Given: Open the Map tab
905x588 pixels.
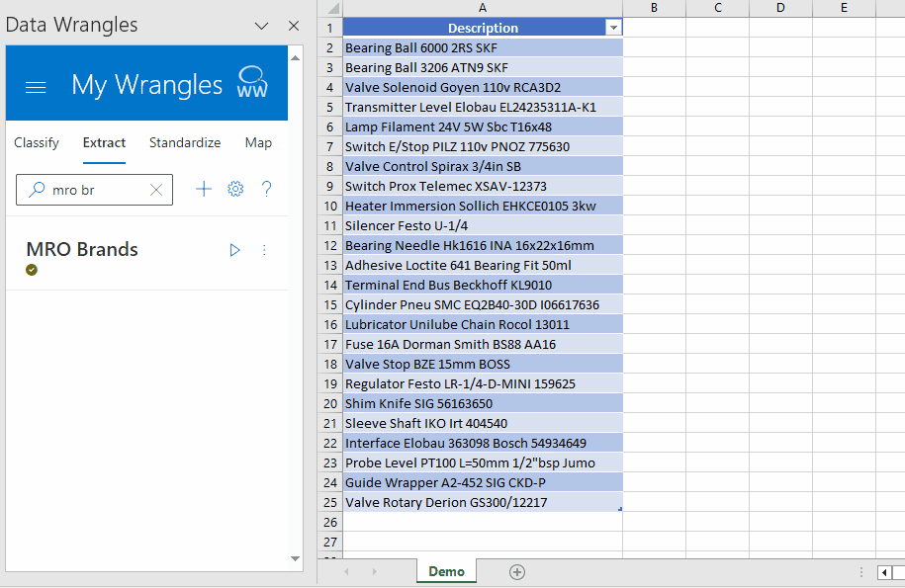Looking at the screenshot, I should tap(258, 143).
